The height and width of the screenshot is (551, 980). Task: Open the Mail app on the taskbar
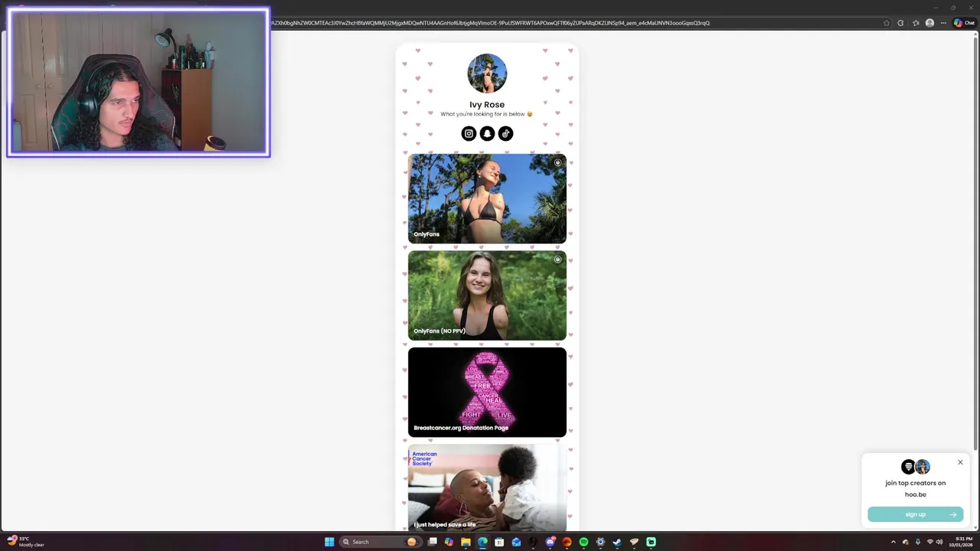[516, 542]
